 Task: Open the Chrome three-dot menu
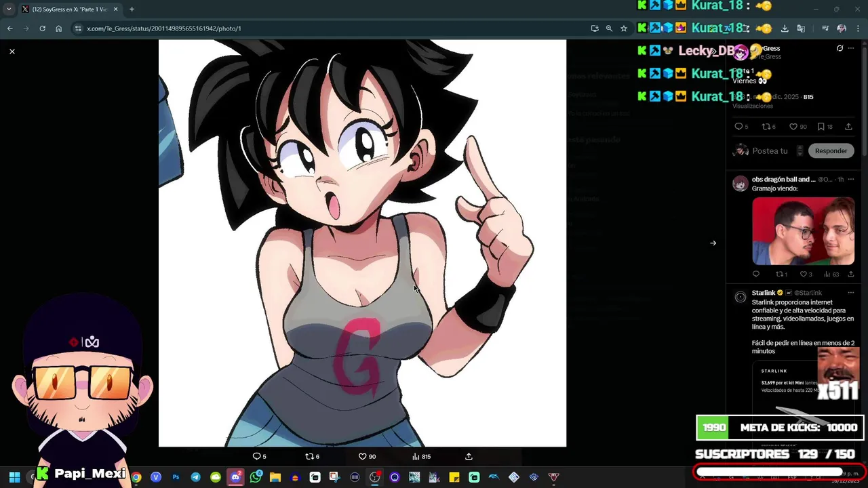tap(858, 28)
